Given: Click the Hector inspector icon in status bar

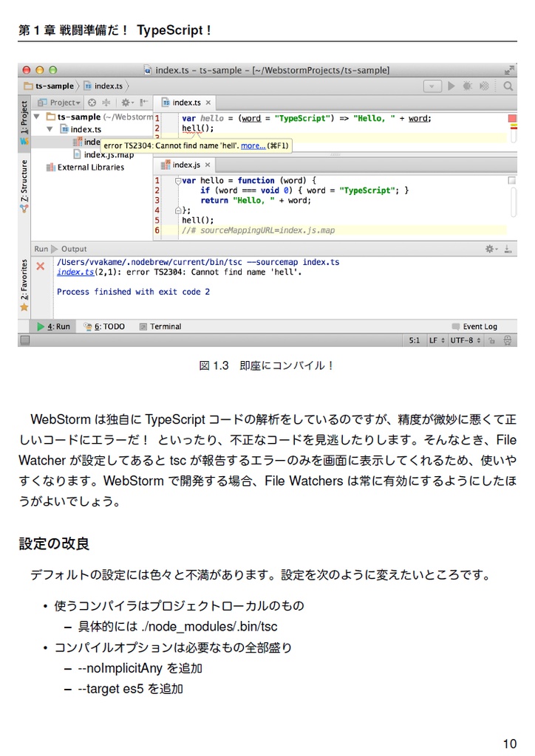Looking at the screenshot, I should click(508, 340).
